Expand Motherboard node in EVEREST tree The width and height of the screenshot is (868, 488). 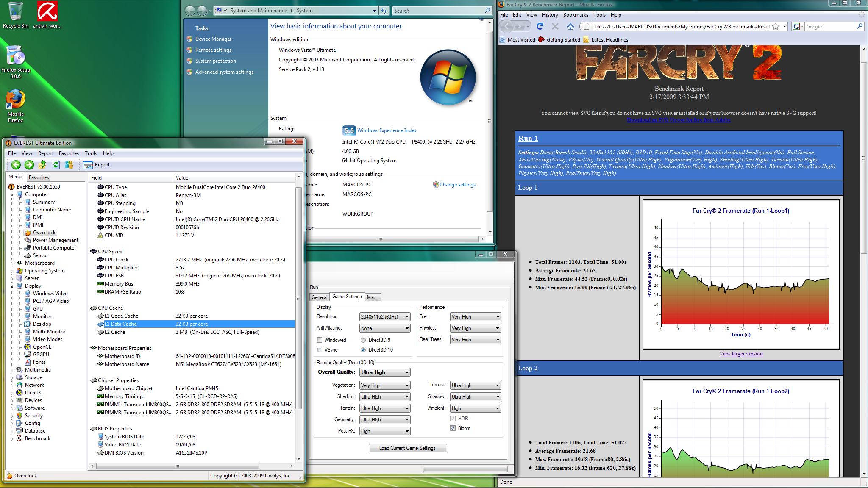12,263
